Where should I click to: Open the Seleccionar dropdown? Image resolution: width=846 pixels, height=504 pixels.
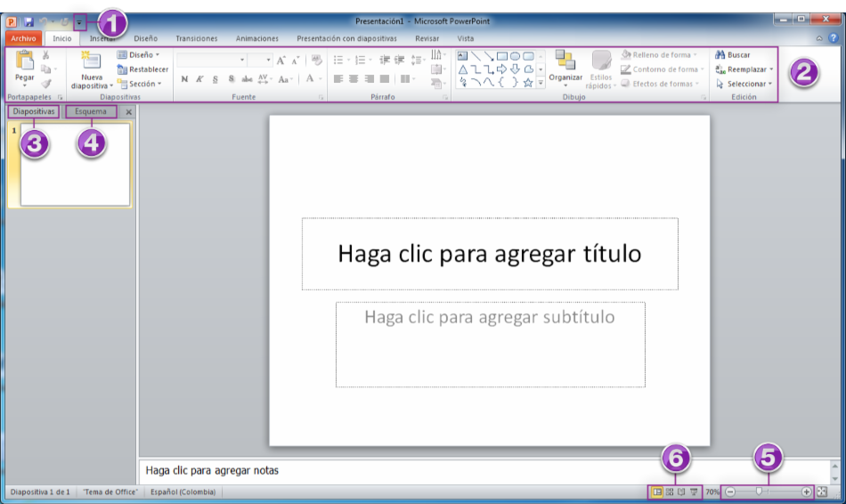click(744, 84)
